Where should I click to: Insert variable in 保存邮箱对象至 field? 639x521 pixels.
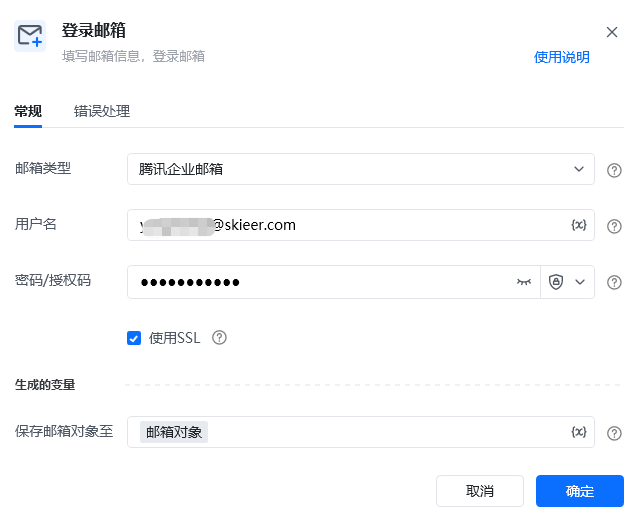[x=578, y=432]
